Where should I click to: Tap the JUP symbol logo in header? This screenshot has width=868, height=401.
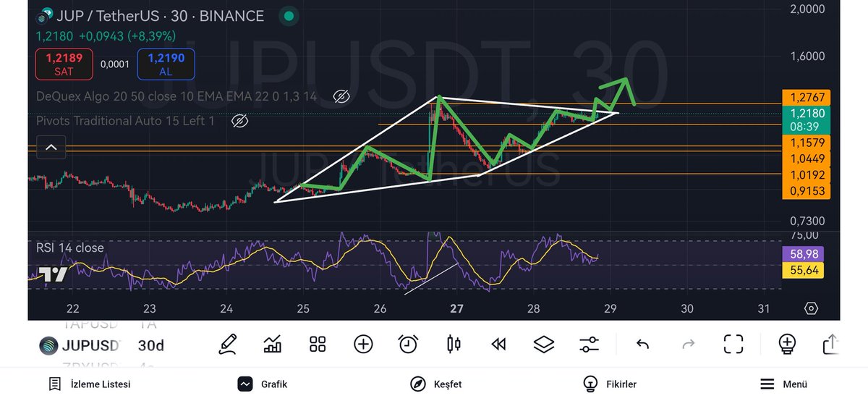click(46, 15)
